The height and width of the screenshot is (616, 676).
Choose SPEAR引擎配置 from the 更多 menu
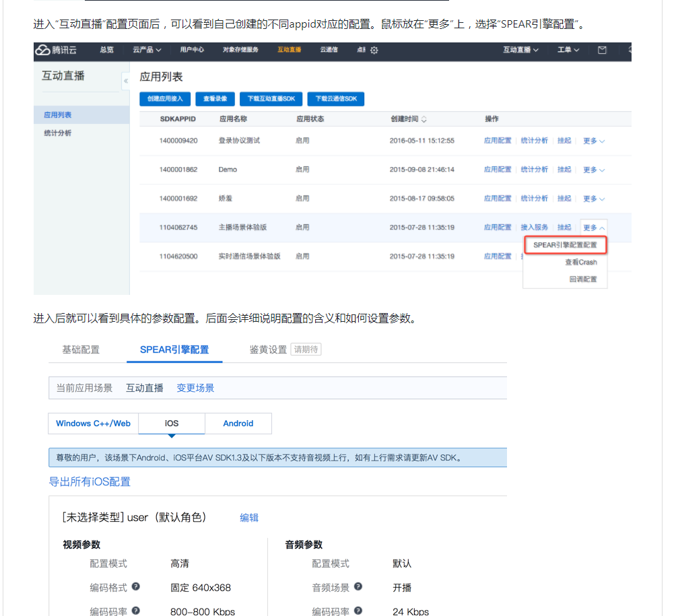pyautogui.click(x=565, y=245)
